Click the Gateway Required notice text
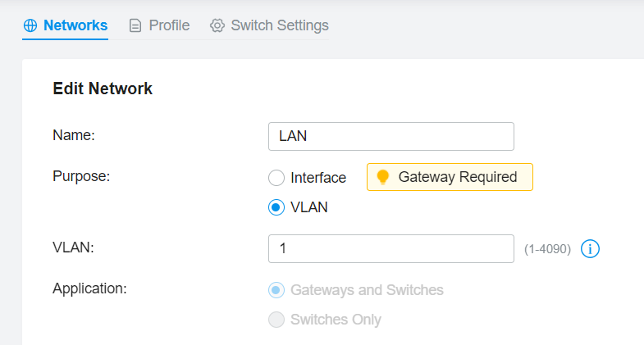Viewport: 644px width, 345px height. pyautogui.click(x=457, y=177)
